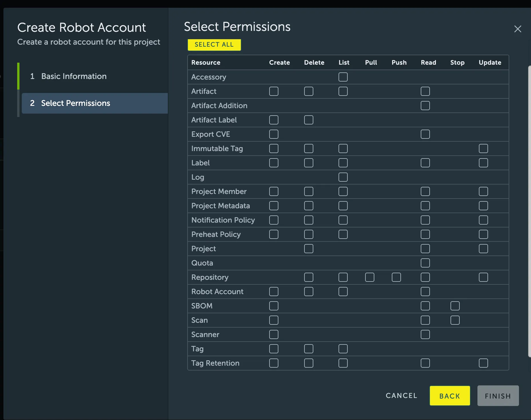Image resolution: width=531 pixels, height=420 pixels.
Task: Click the FINISH button
Action: (498, 396)
